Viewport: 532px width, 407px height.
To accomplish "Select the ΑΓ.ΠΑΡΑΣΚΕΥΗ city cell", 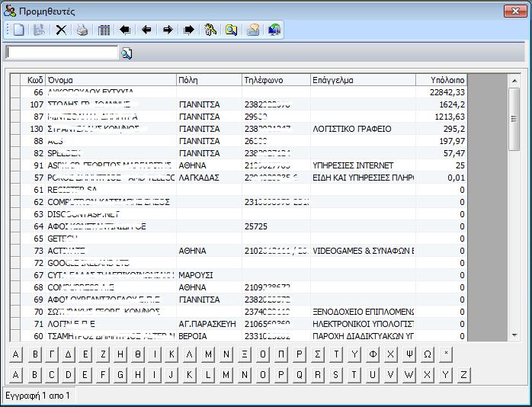I will [x=209, y=324].
